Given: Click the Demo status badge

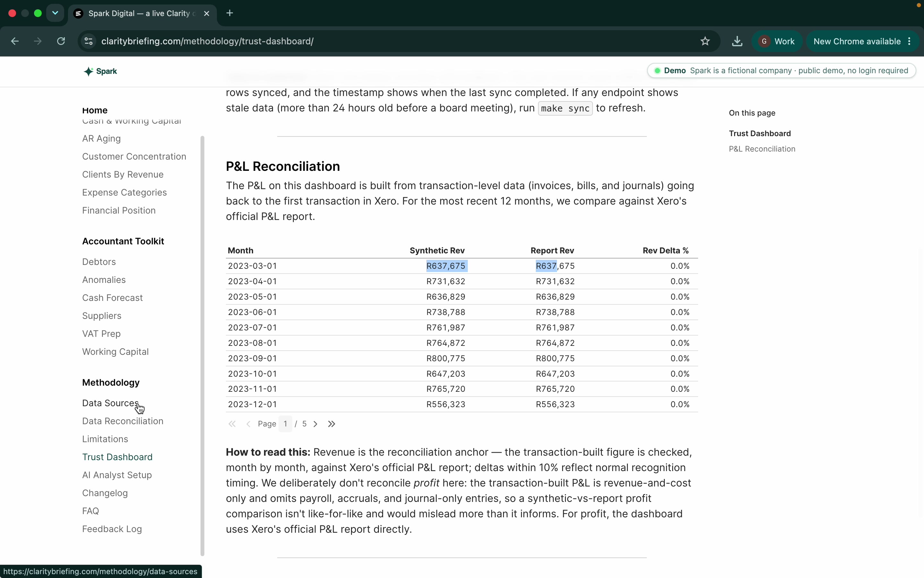Looking at the screenshot, I should [x=781, y=71].
